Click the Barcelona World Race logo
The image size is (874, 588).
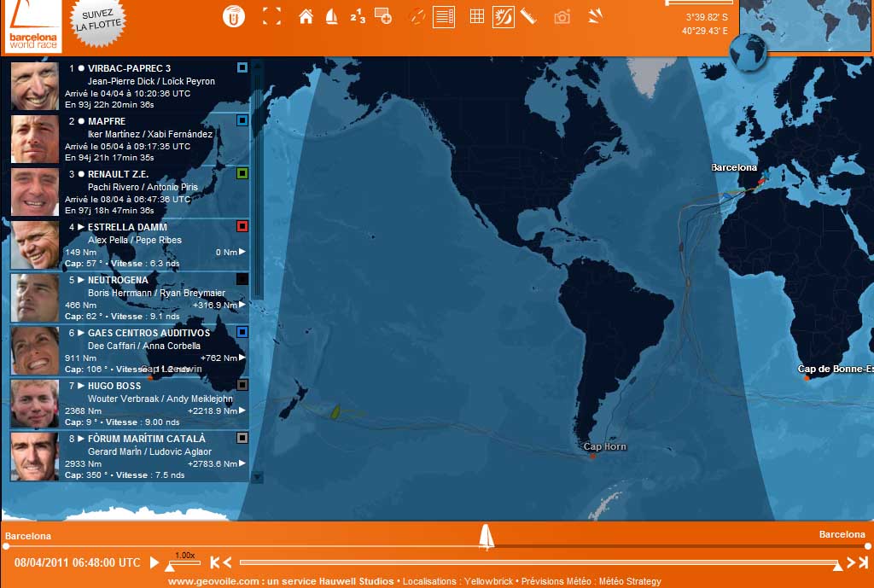(x=33, y=26)
